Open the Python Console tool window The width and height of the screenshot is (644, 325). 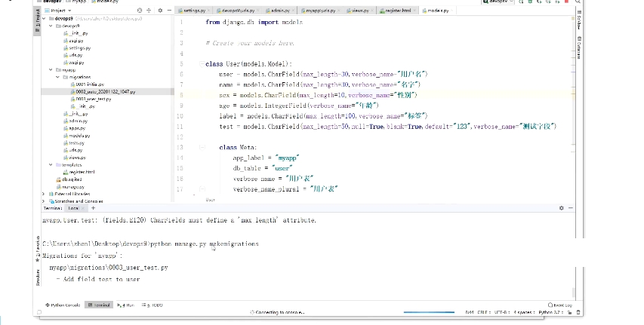point(63,305)
